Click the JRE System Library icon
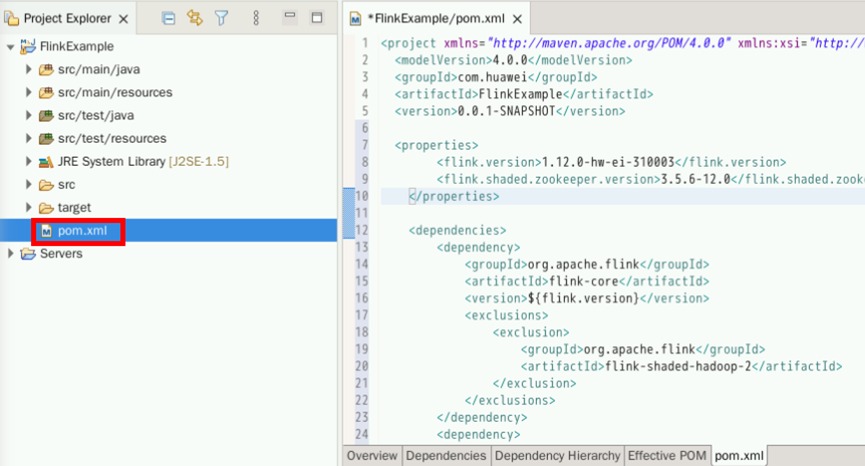The image size is (865, 466). coord(45,162)
